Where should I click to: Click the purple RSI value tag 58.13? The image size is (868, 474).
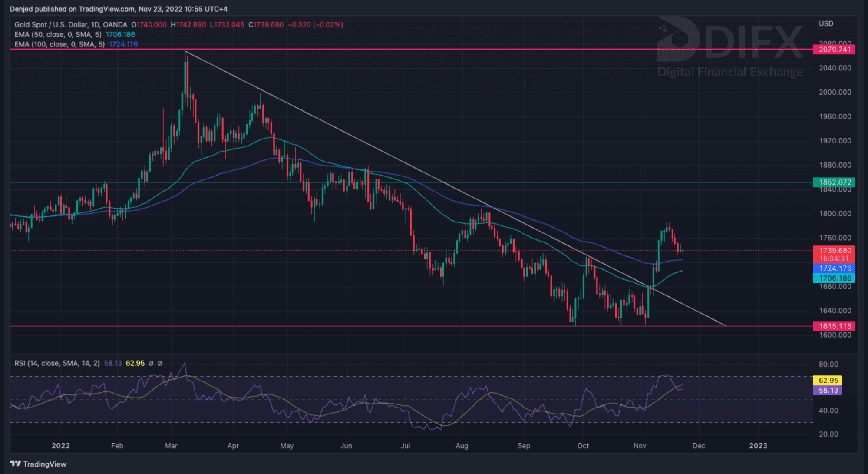828,391
